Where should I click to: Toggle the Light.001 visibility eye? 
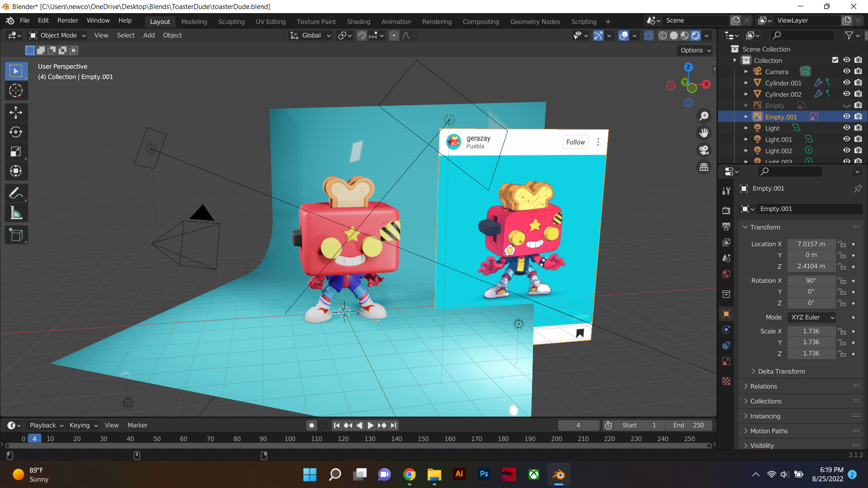pyautogui.click(x=846, y=139)
